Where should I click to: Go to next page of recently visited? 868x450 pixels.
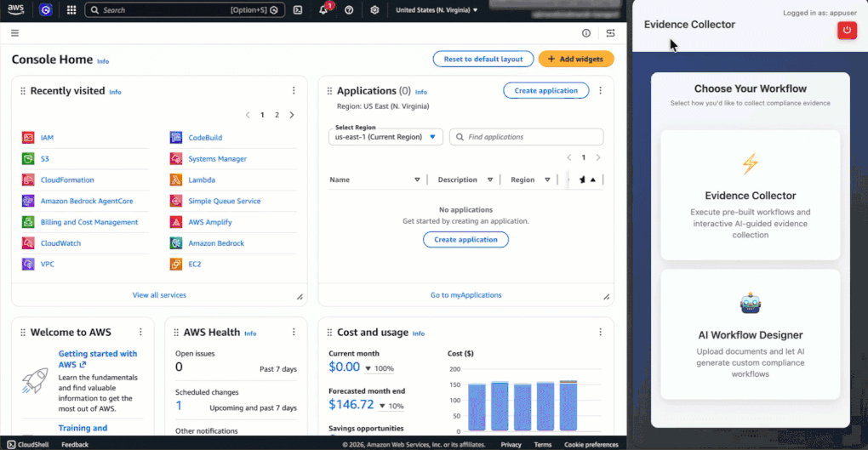292,115
